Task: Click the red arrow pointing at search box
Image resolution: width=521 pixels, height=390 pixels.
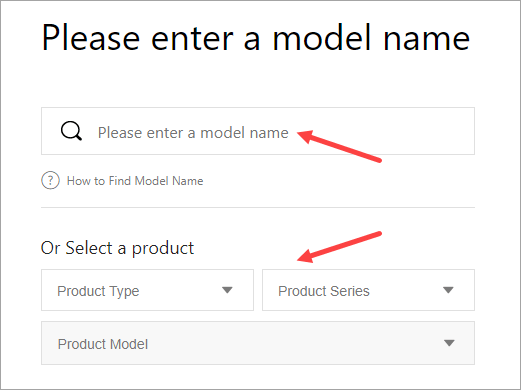Action: click(339, 146)
